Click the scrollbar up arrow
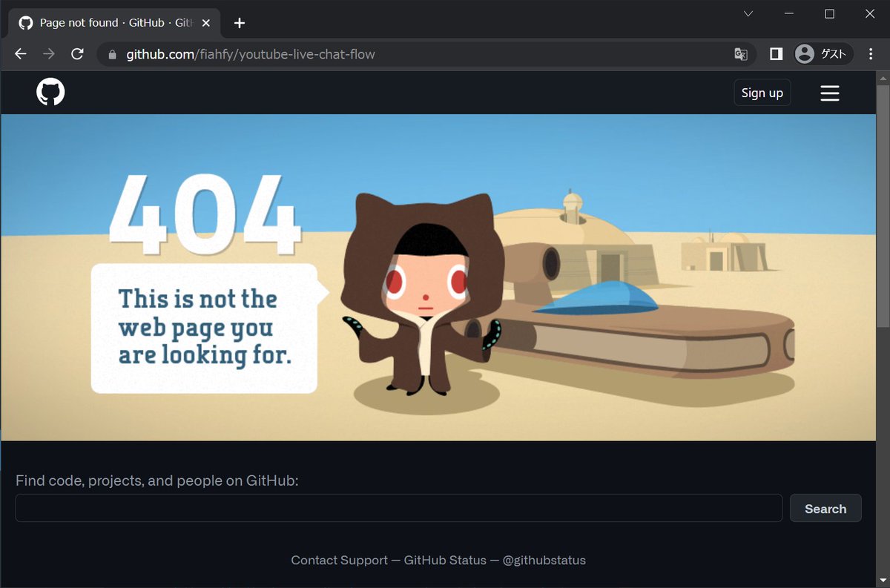Viewport: 890px width, 588px height. point(883,77)
